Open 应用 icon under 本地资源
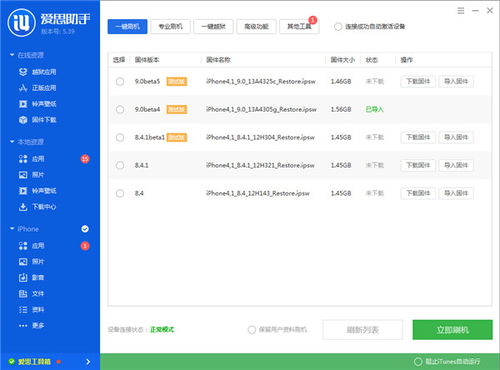Image resolution: width=500 pixels, height=370 pixels. pos(23,159)
